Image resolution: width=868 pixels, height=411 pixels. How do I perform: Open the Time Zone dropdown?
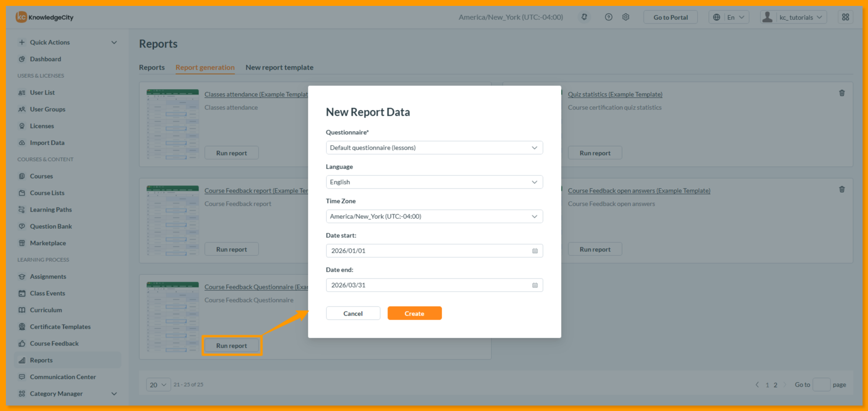click(x=434, y=217)
